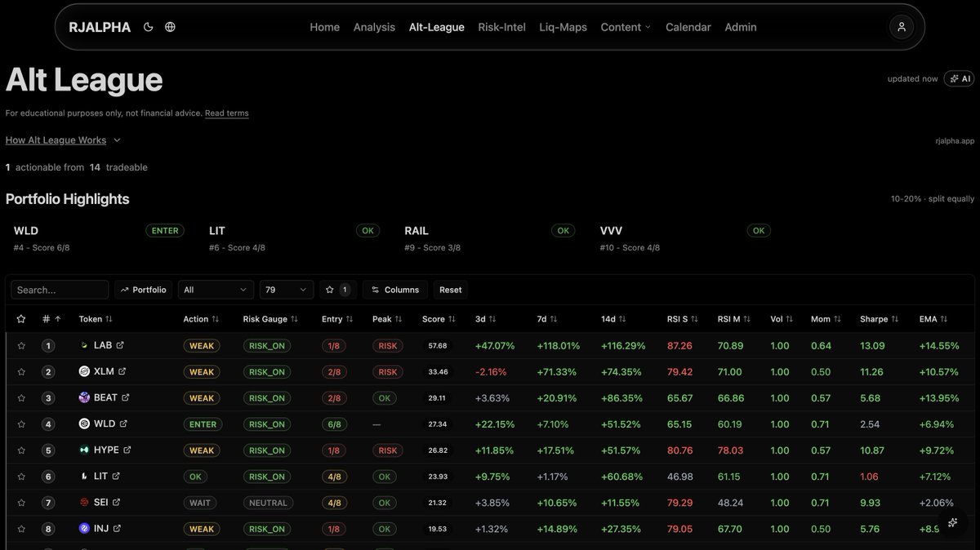Viewport: 980px width, 550px height.
Task: Click the HYPE token logo
Action: coord(83,450)
